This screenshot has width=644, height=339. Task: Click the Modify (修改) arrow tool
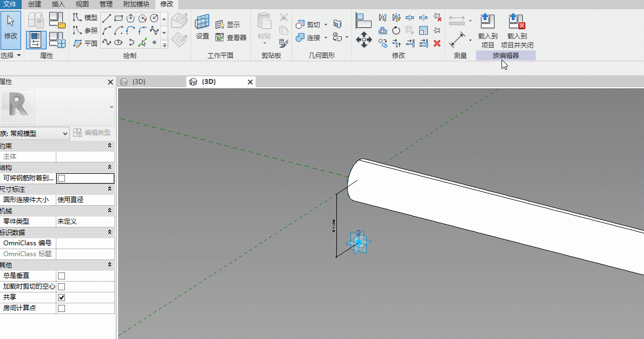[11, 30]
